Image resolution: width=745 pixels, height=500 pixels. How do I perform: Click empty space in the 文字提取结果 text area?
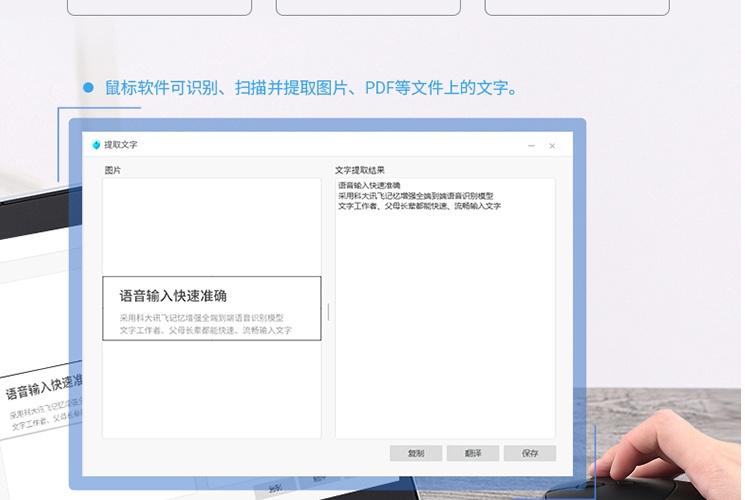[445, 330]
